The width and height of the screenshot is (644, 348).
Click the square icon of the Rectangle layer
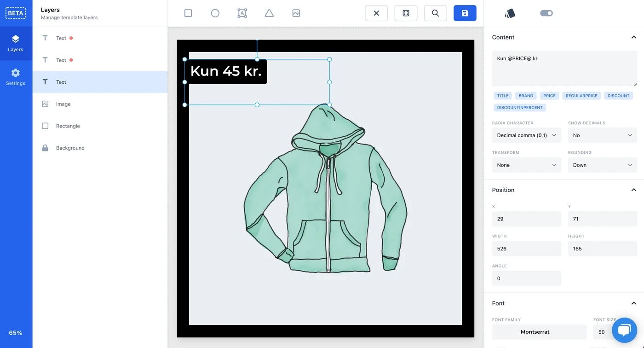[x=45, y=126]
